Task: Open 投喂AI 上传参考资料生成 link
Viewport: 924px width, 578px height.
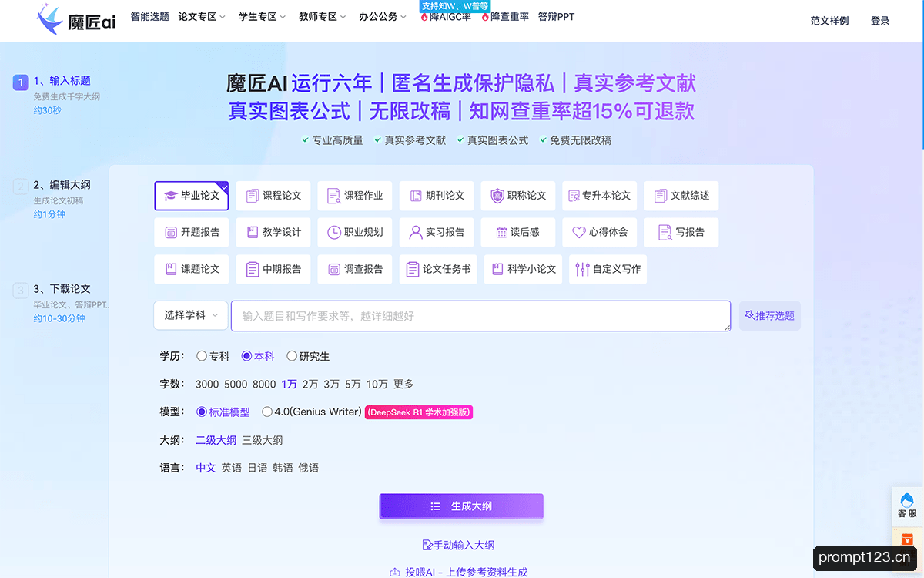Action: (459, 572)
